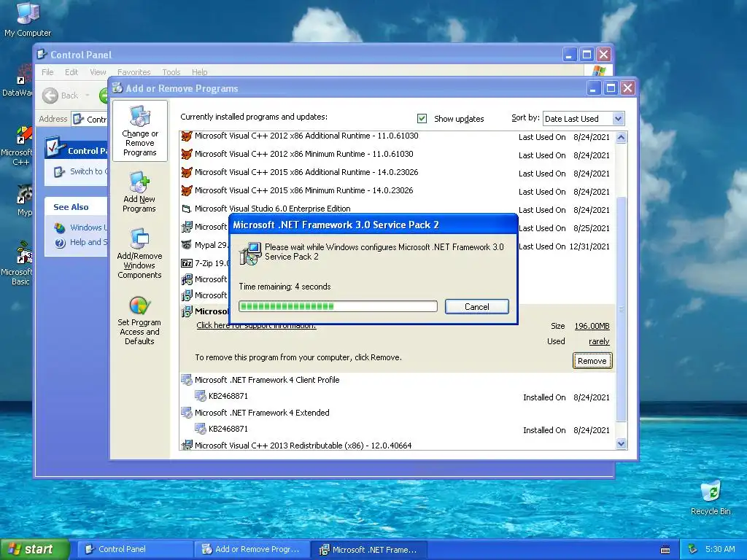
Task: Select Change or Remove Programs sidebar icon
Action: tap(139, 131)
